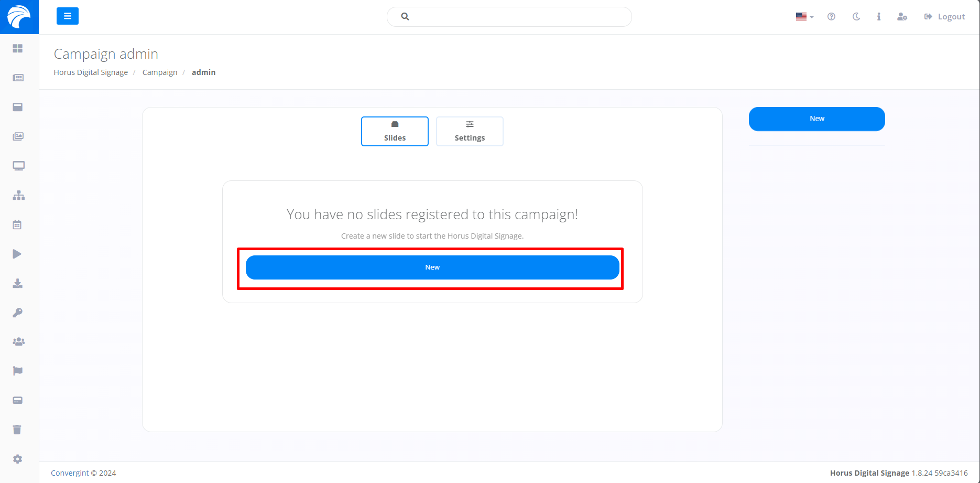The image size is (980, 483).
Task: Click the flag icon in sidebar
Action: pyautogui.click(x=18, y=371)
